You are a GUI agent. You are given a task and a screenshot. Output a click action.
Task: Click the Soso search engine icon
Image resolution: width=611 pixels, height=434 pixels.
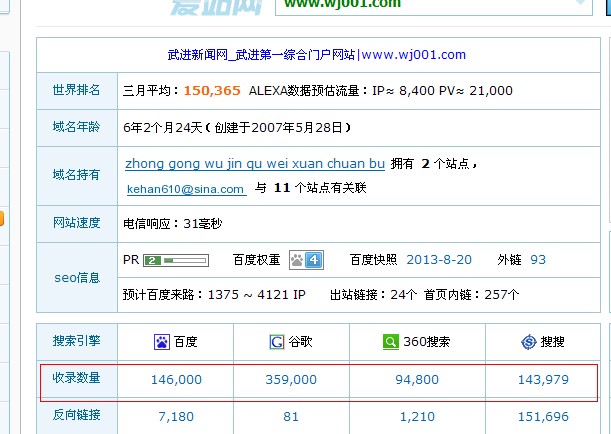click(529, 342)
